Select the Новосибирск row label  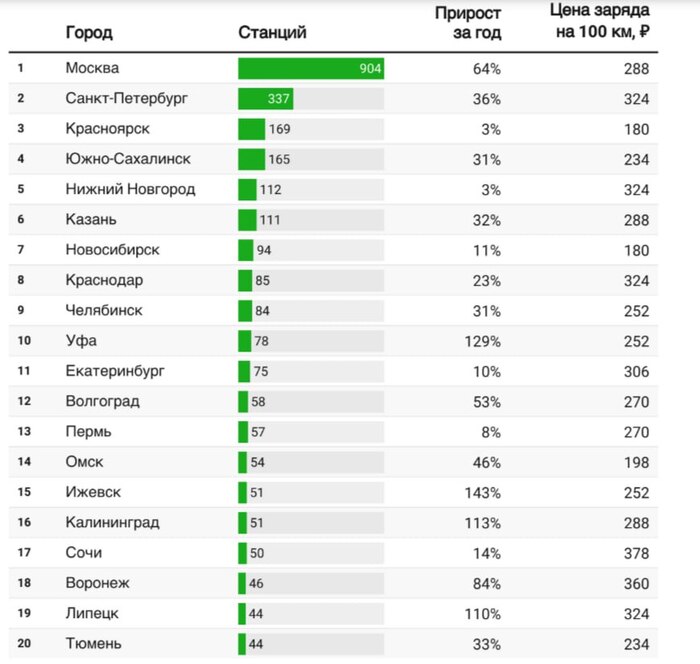[112, 250]
